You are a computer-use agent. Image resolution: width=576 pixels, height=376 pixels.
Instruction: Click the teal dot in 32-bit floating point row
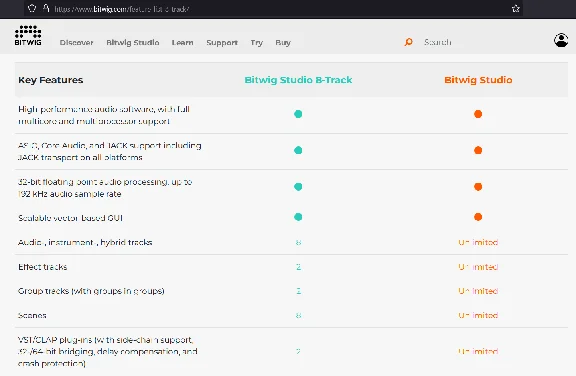coord(298,187)
